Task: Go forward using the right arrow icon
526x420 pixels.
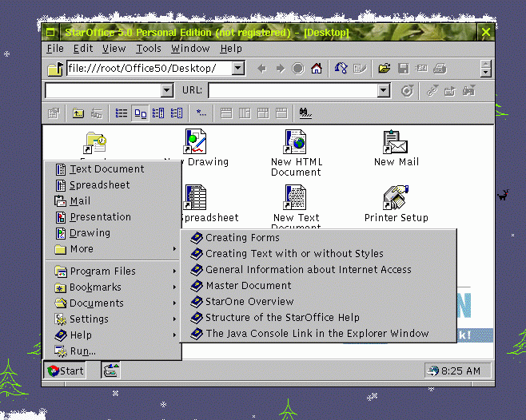Action: [280, 69]
